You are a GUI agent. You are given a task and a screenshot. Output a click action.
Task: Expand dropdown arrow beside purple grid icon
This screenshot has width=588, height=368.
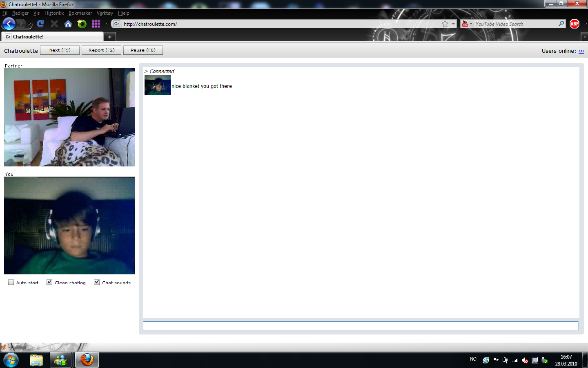point(107,24)
